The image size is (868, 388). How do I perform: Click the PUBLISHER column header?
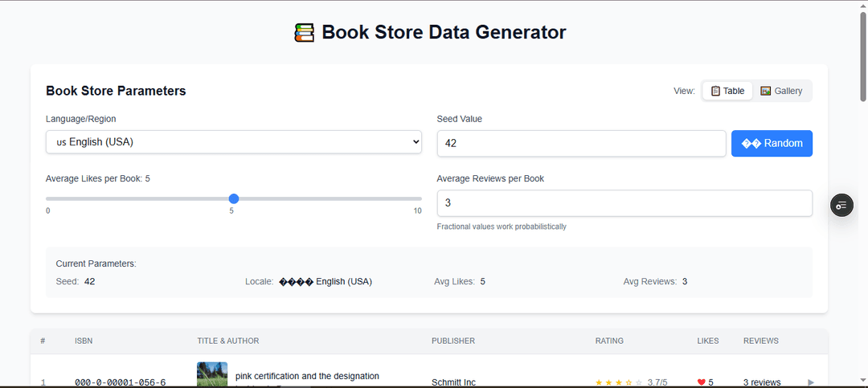point(453,341)
